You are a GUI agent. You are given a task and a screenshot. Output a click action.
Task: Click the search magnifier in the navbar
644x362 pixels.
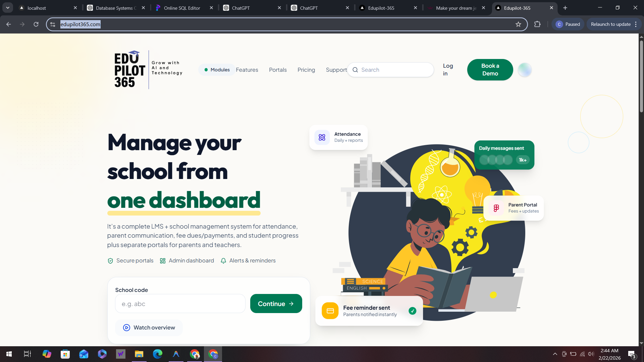tap(355, 70)
